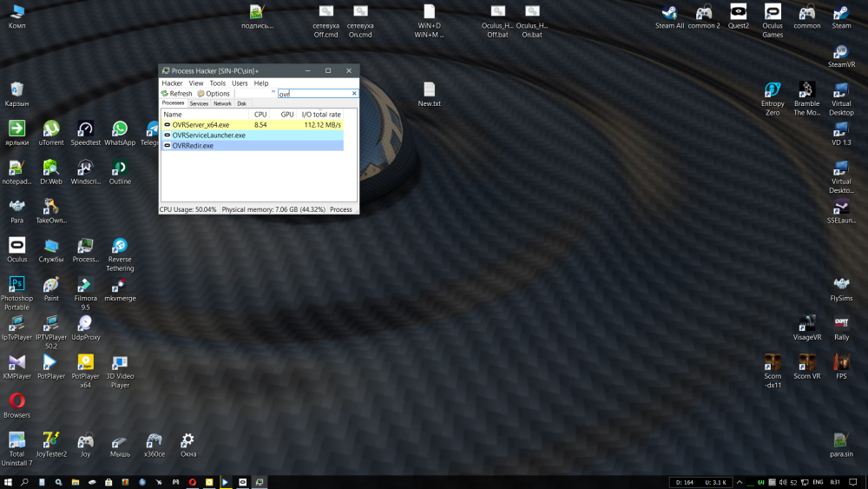Viewport: 868px width, 489px height.
Task: Open the uTorrent desktop icon
Action: [51, 134]
